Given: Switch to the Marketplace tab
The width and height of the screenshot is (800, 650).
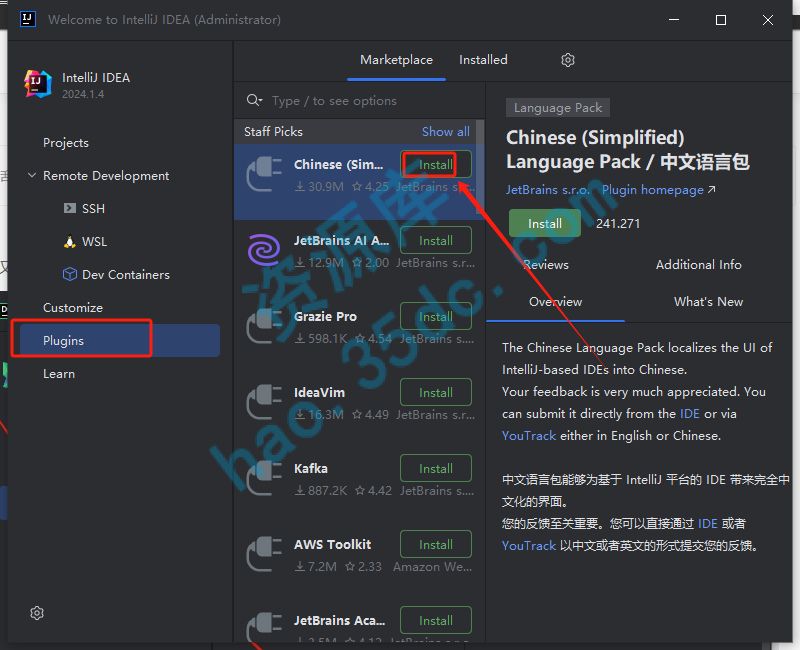Looking at the screenshot, I should (x=396, y=60).
